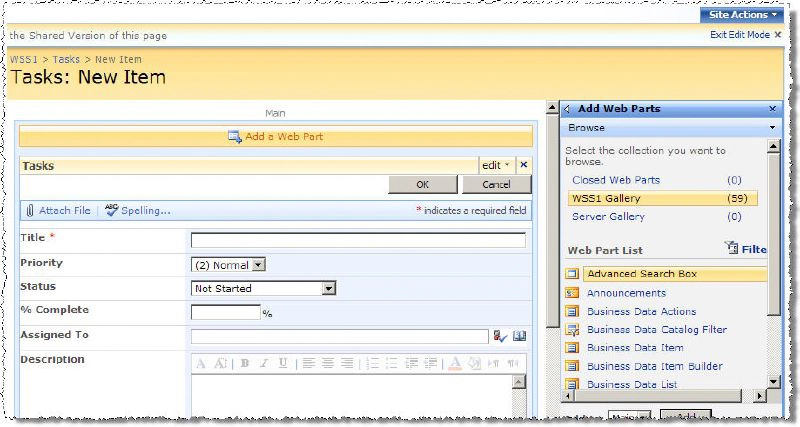Click the Spelling... link
This screenshot has width=800, height=427.
146,211
